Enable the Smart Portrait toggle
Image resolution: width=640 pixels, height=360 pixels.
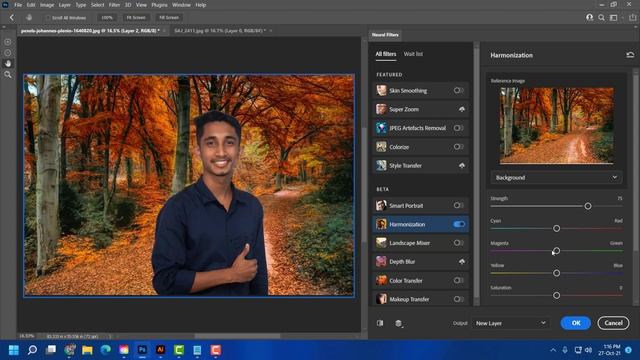point(458,205)
